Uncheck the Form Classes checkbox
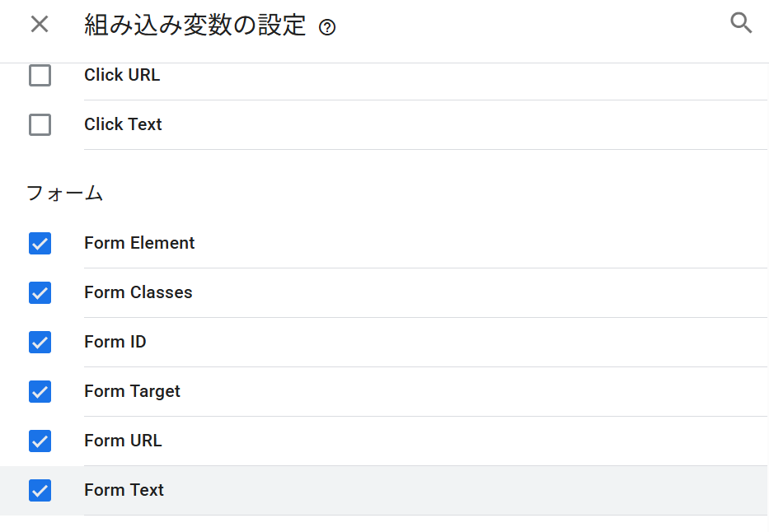The image size is (769, 532). click(x=40, y=293)
